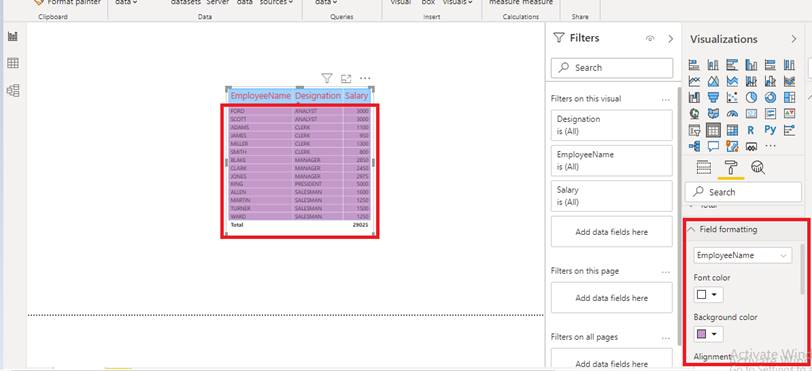Select the Clustered column chart visualization
812x371 pixels.
click(x=751, y=65)
